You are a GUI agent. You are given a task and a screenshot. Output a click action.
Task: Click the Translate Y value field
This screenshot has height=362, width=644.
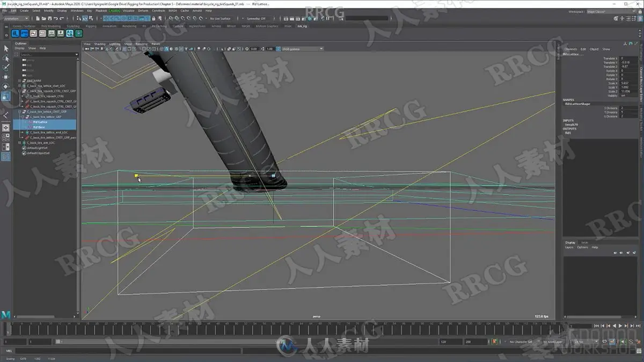[x=628, y=62]
